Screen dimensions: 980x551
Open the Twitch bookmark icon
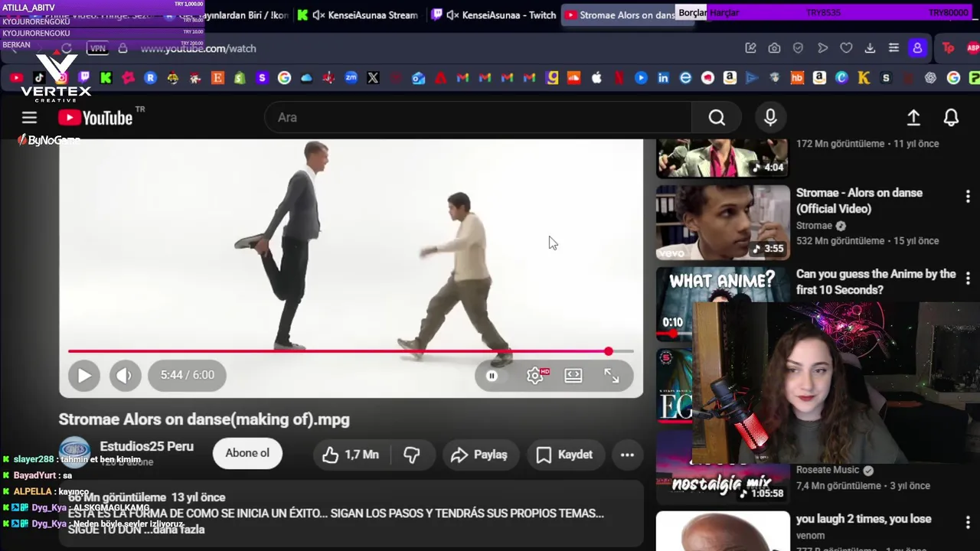coord(83,77)
